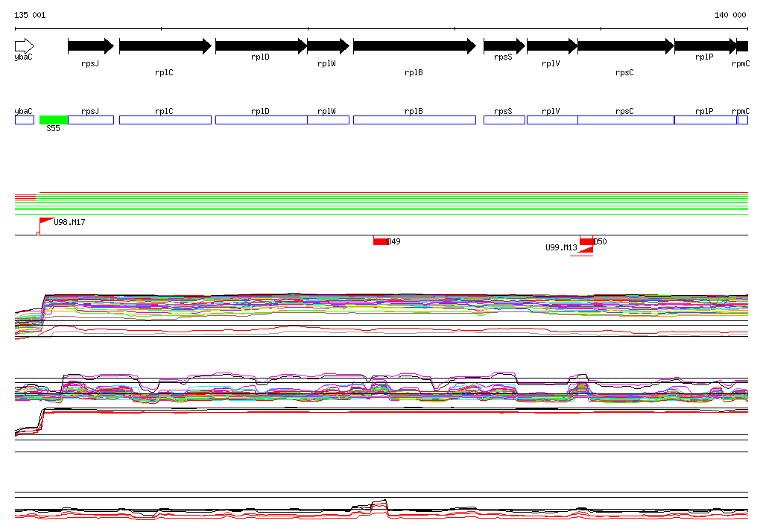Click the S55 label text
The height and width of the screenshot is (532, 763).
point(54,128)
